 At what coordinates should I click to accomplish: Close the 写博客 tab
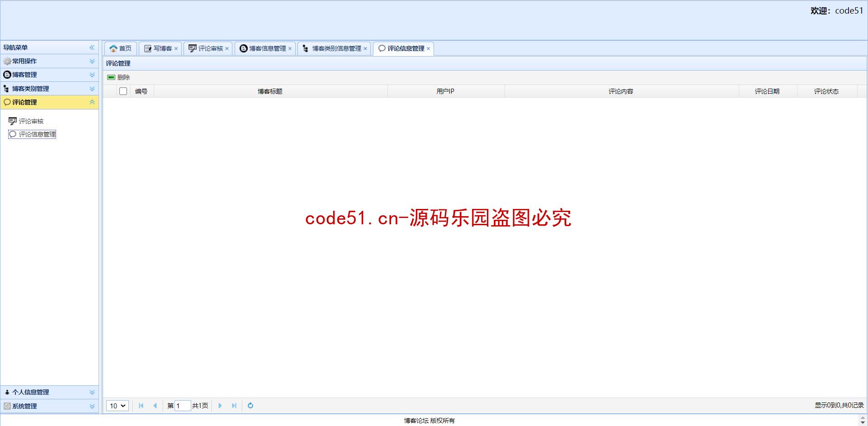(x=176, y=49)
